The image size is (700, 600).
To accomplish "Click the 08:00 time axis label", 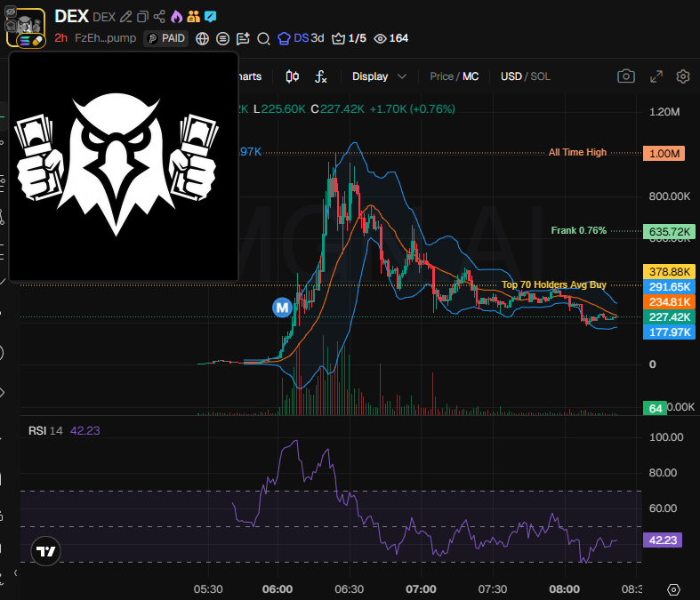I will (564, 589).
